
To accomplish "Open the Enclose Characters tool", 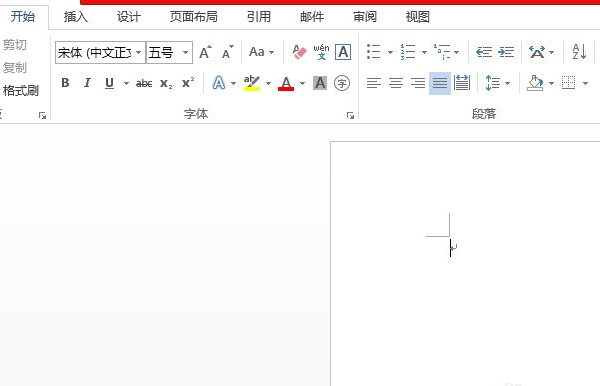I will pyautogui.click(x=342, y=83).
